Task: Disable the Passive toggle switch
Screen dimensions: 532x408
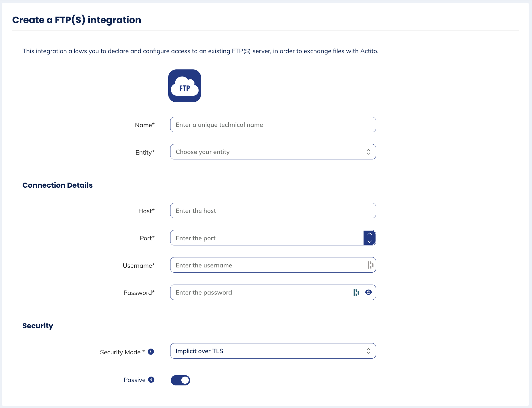Action: 180,380
